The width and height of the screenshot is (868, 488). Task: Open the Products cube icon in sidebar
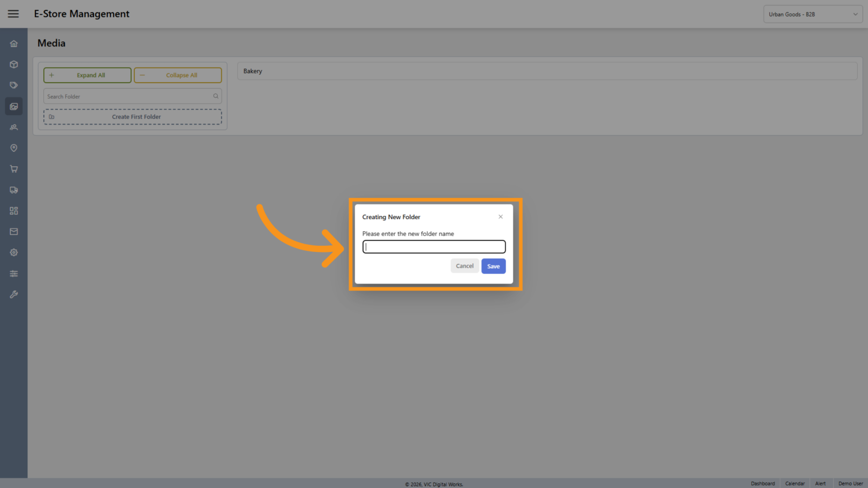14,65
